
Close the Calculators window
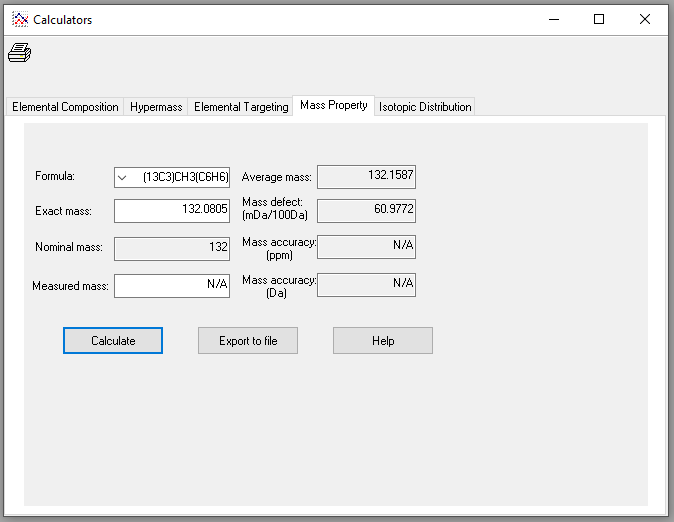click(645, 19)
